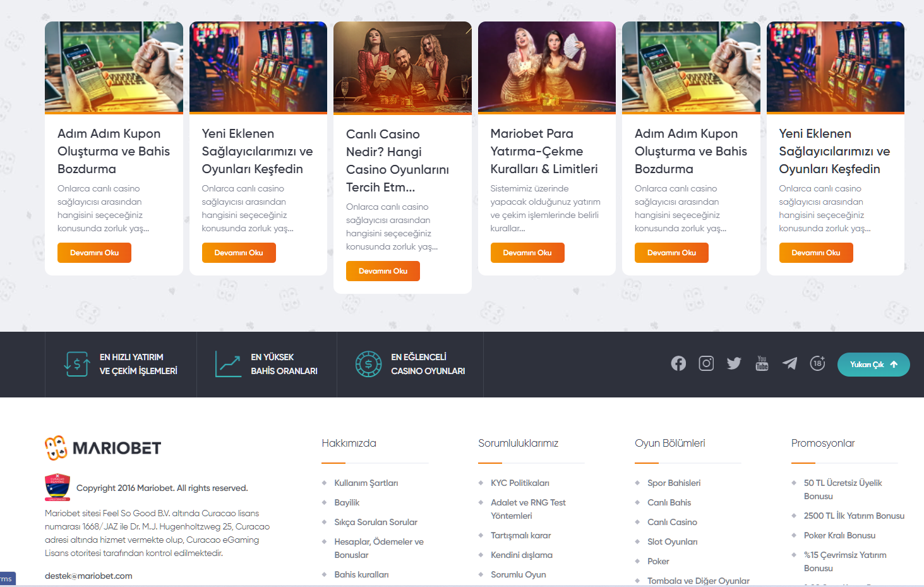Open the YouTube icon in footer
The height and width of the screenshot is (587, 924).
762,363
